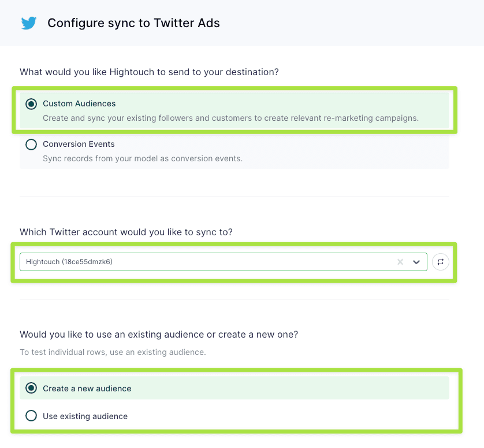Click the Conversion Events label text
This screenshot has width=484, height=448.
pos(79,144)
